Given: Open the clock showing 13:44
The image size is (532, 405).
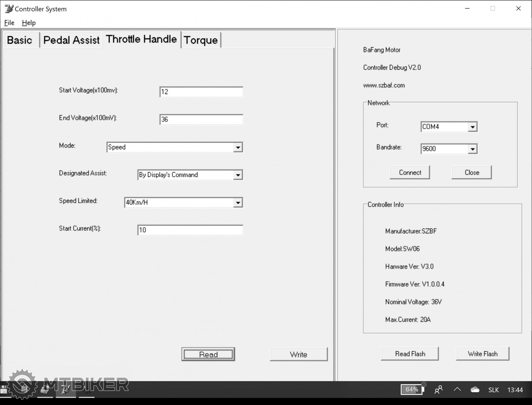Looking at the screenshot, I should (515, 390).
